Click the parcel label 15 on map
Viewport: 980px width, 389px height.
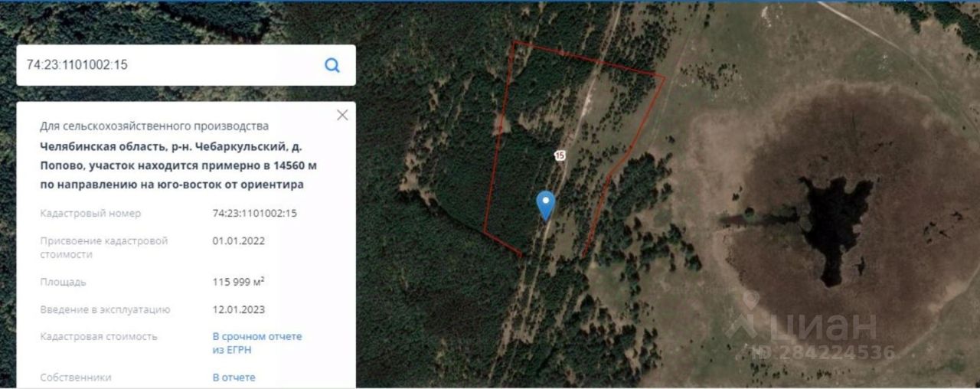pyautogui.click(x=560, y=155)
